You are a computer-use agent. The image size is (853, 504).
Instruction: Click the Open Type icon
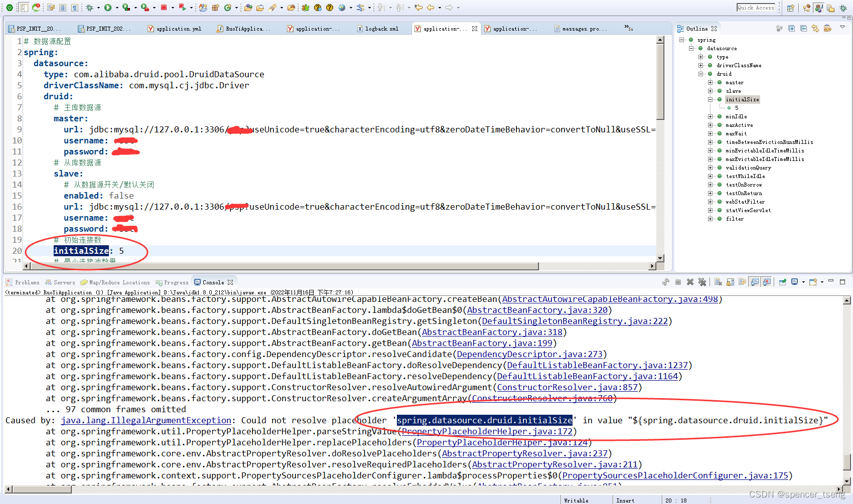[248, 8]
